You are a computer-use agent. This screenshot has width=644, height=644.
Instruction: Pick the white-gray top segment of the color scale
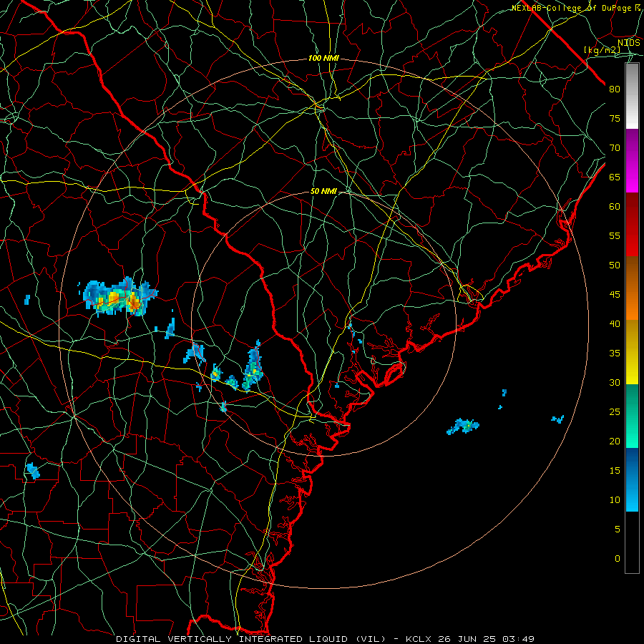click(x=632, y=96)
